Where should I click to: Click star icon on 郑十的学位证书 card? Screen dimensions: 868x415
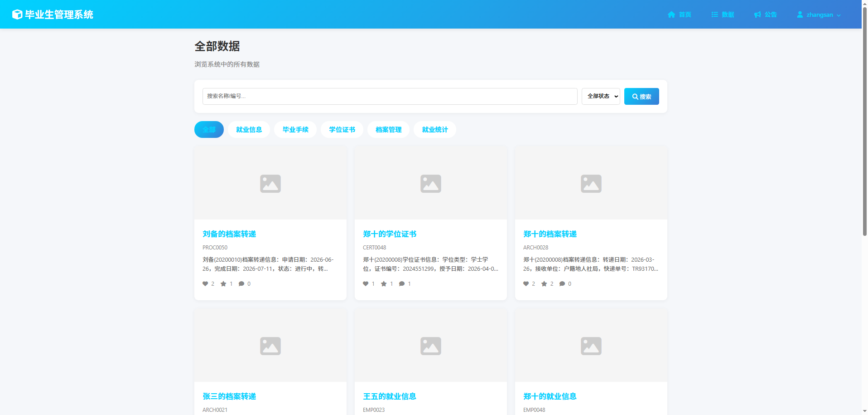tap(384, 284)
